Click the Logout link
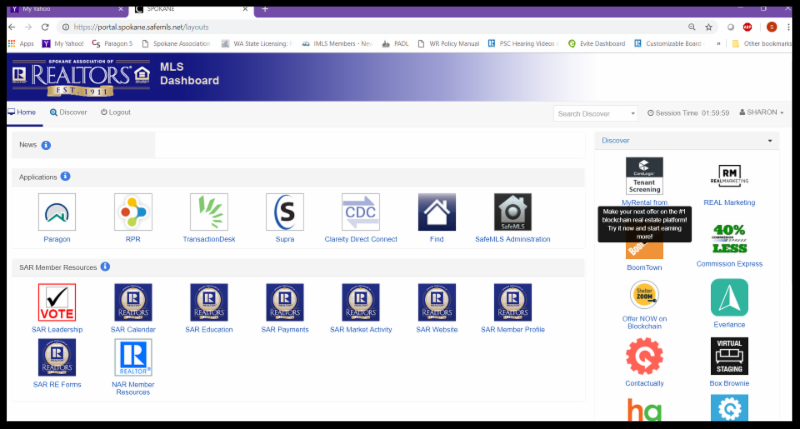Screen dimensions: 800x429 tap(115, 113)
